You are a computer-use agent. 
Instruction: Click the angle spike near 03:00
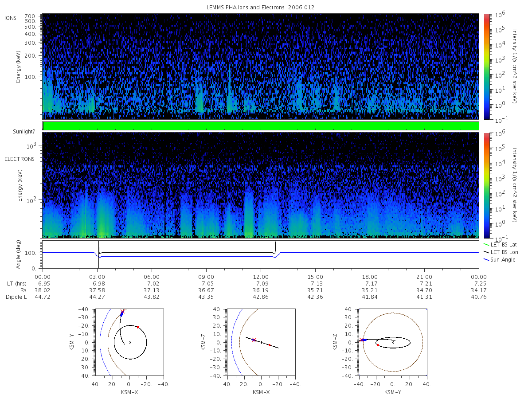[98, 248]
